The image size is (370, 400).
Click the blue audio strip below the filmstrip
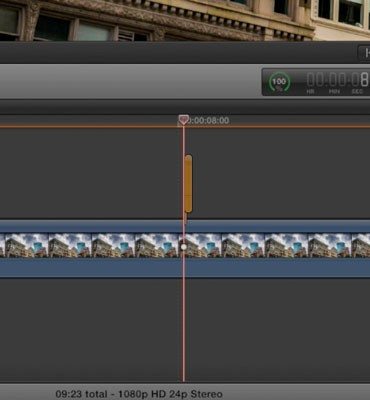click(185, 268)
